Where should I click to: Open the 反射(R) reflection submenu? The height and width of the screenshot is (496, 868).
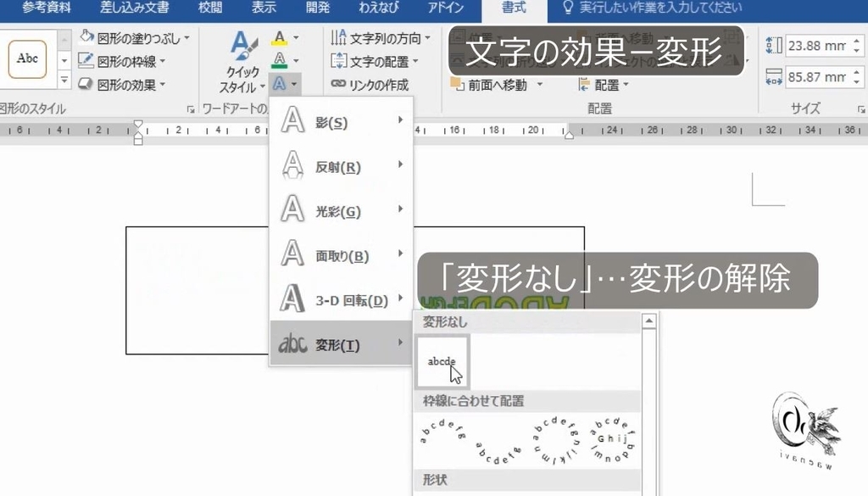341,165
